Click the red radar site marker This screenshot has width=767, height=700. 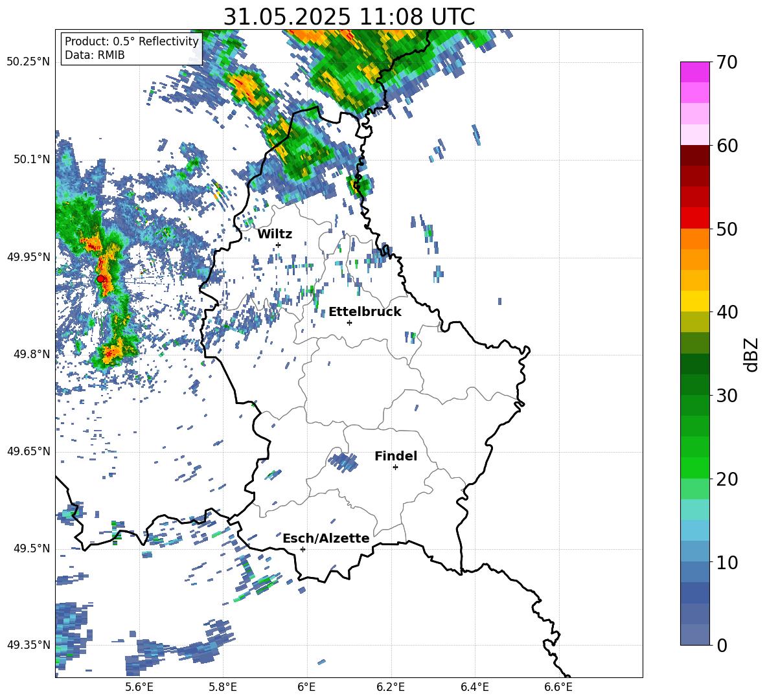pos(100,278)
